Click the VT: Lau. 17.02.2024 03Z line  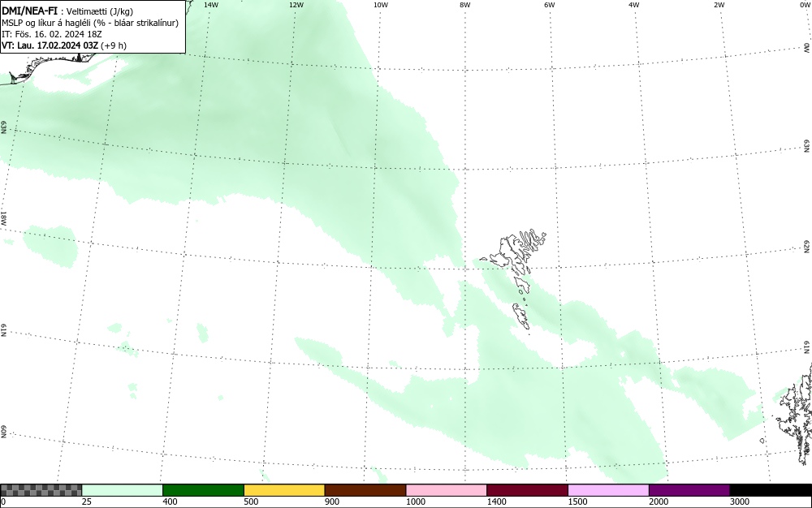63,45
